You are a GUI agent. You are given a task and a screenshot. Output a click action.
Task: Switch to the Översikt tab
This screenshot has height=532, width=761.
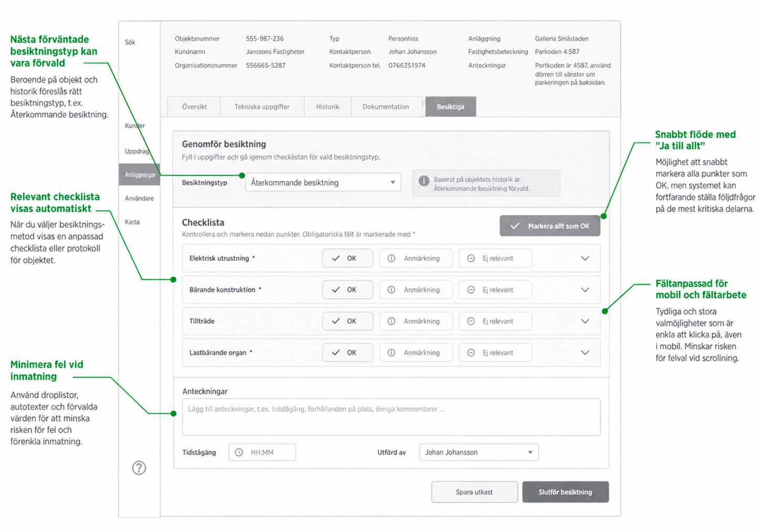(x=194, y=107)
